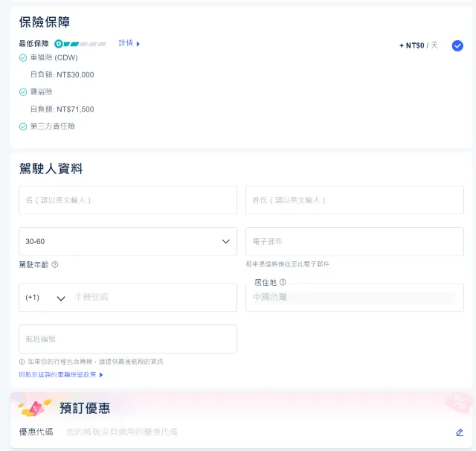
Task: Click the 電子郵件 input field
Action: 354,242
